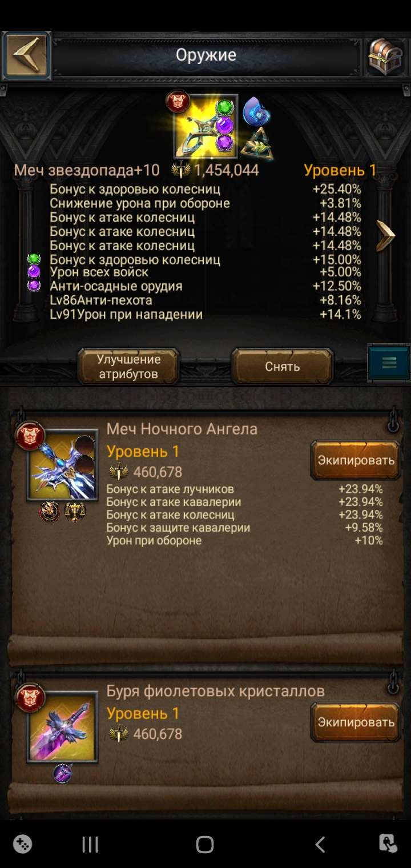Tap the golden triangle laurel icon
Image resolution: width=411 pixels, height=868 pixels.
(x=256, y=143)
